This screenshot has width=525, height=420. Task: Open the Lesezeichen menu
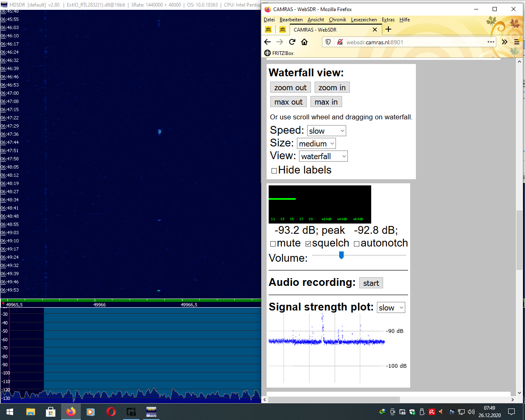click(x=364, y=20)
